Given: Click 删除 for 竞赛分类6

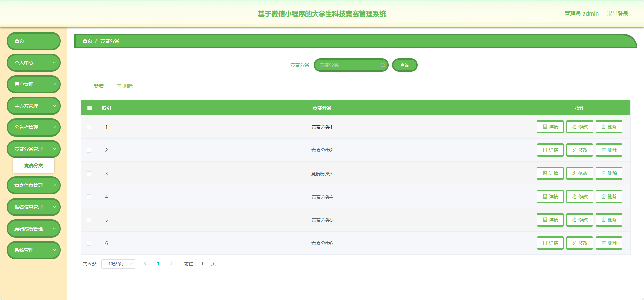Looking at the screenshot, I should point(609,243).
